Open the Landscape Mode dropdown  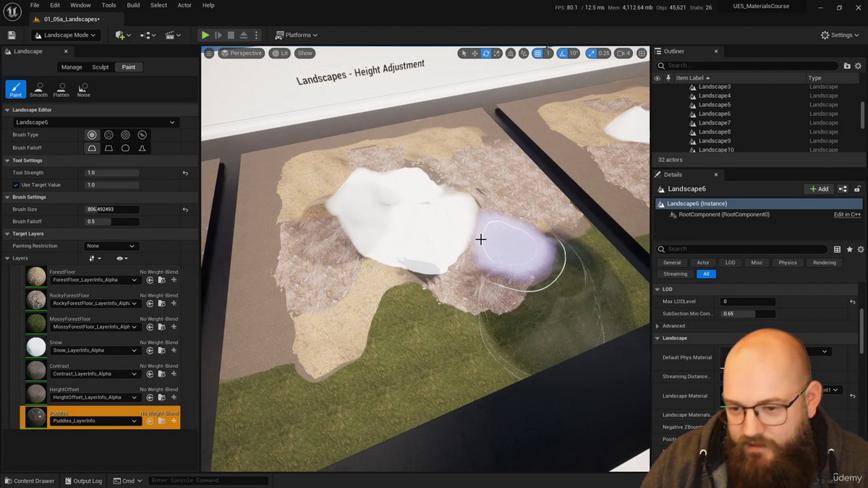point(64,35)
